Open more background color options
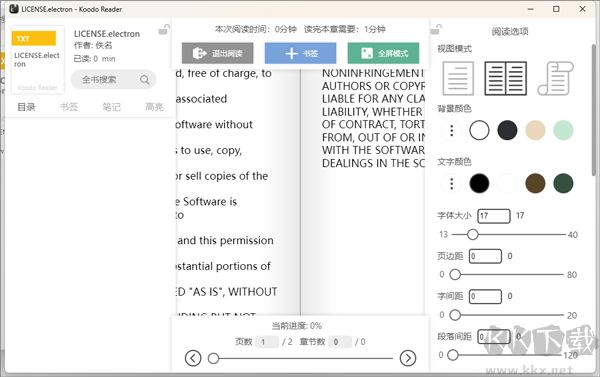Viewport: 600px width, 377px height. 452,131
